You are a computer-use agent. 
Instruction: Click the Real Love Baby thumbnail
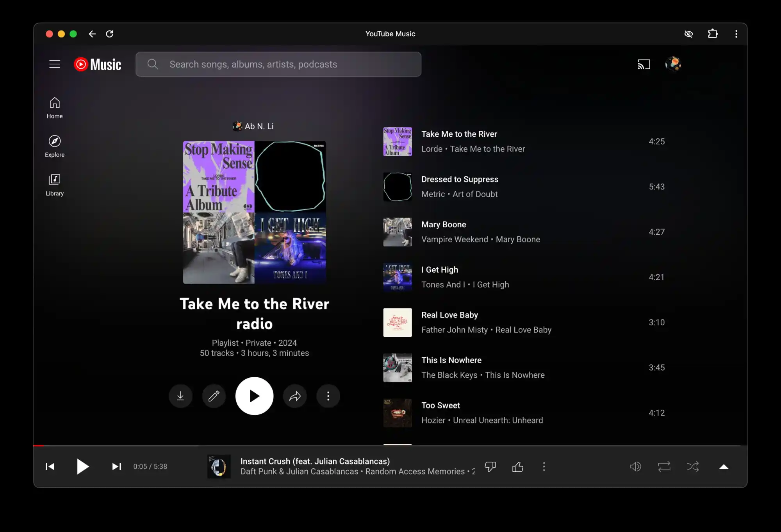398,323
